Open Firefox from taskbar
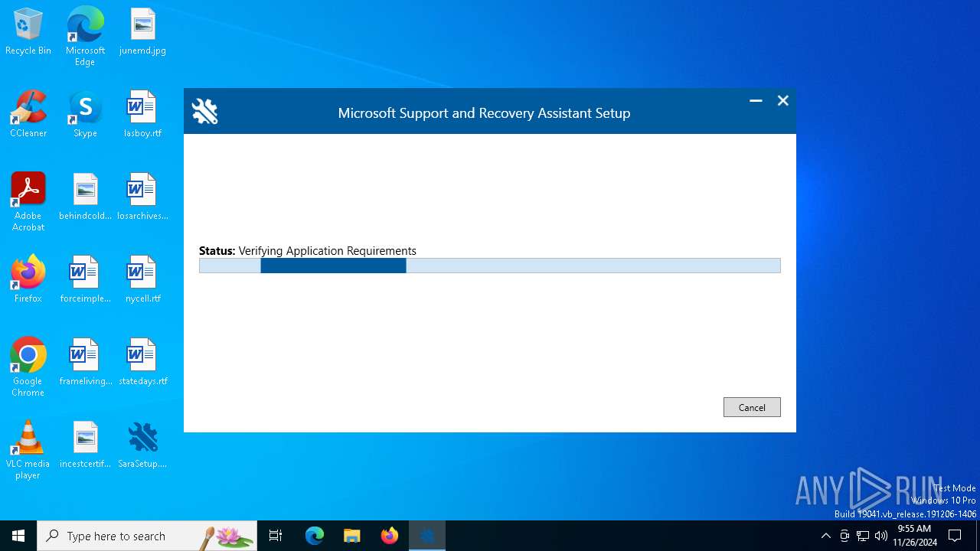The width and height of the screenshot is (980, 551). 390,536
